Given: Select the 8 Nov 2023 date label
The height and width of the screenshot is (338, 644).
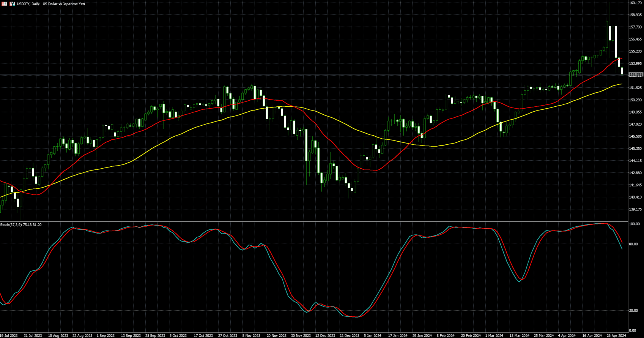Looking at the screenshot, I should (251, 336).
